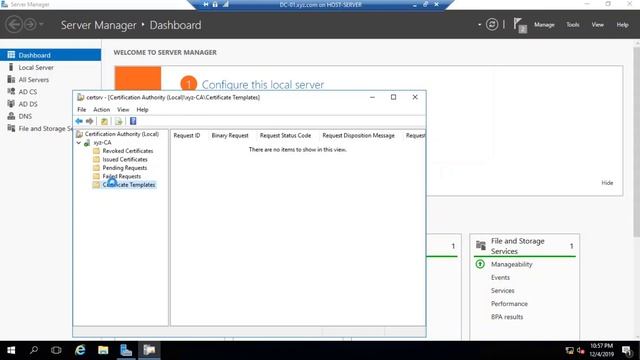The height and width of the screenshot is (360, 640).
Task: Click the volume icon in system tray
Action: pos(580,351)
